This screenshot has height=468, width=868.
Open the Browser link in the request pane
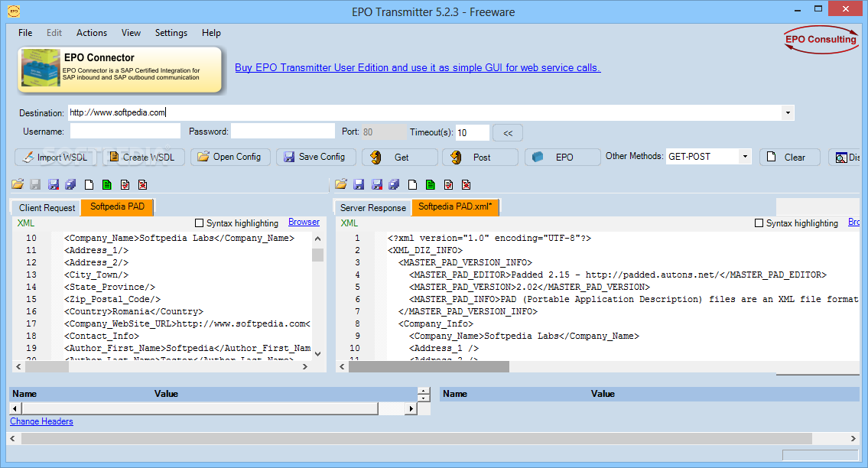(x=304, y=222)
